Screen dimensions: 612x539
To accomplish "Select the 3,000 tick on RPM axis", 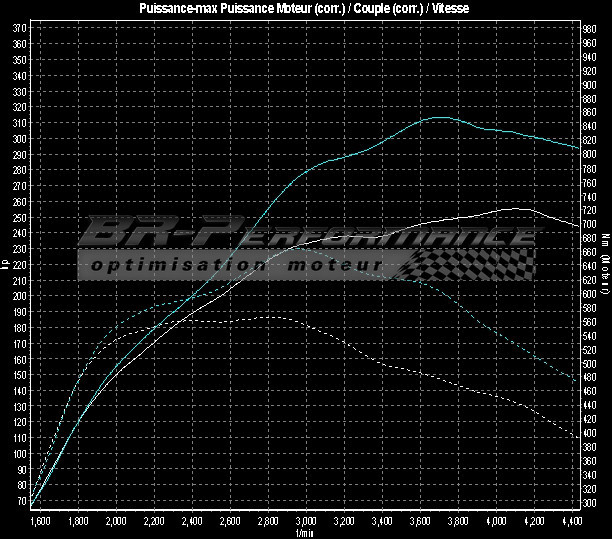I will 306,521.
